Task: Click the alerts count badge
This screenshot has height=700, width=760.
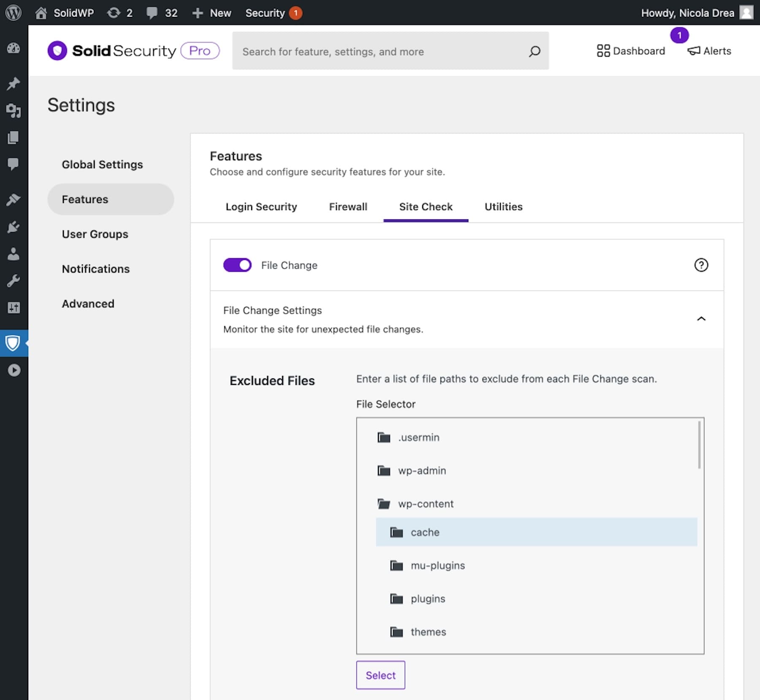Action: click(x=679, y=35)
